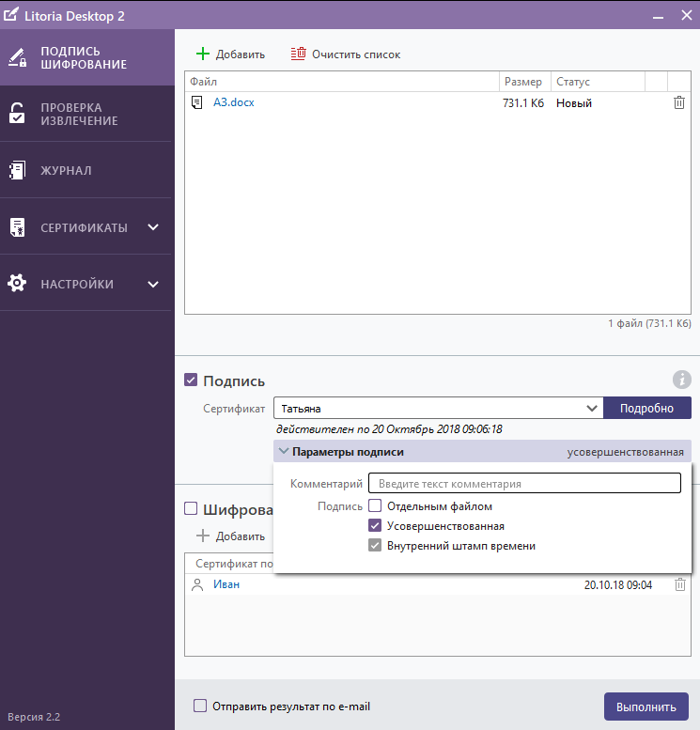Click the gray plus icon under Шифрование
Viewport: 700px width, 730px height.
tap(203, 536)
